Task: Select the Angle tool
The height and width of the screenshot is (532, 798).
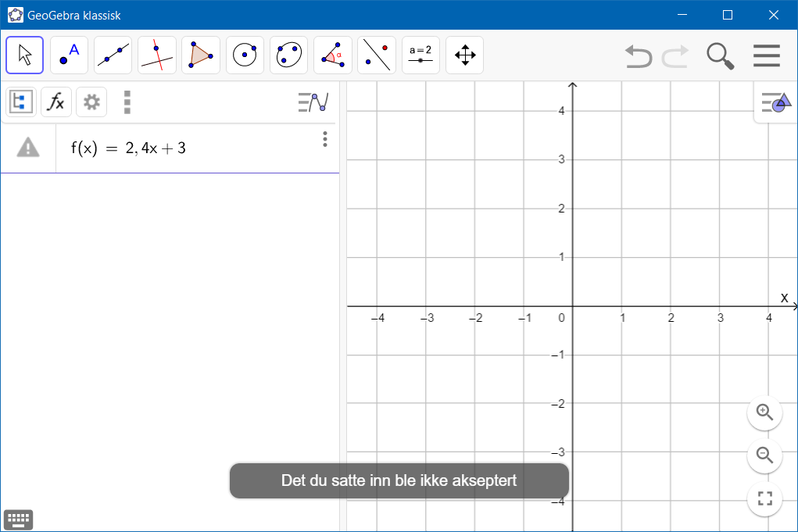Action: [x=332, y=55]
